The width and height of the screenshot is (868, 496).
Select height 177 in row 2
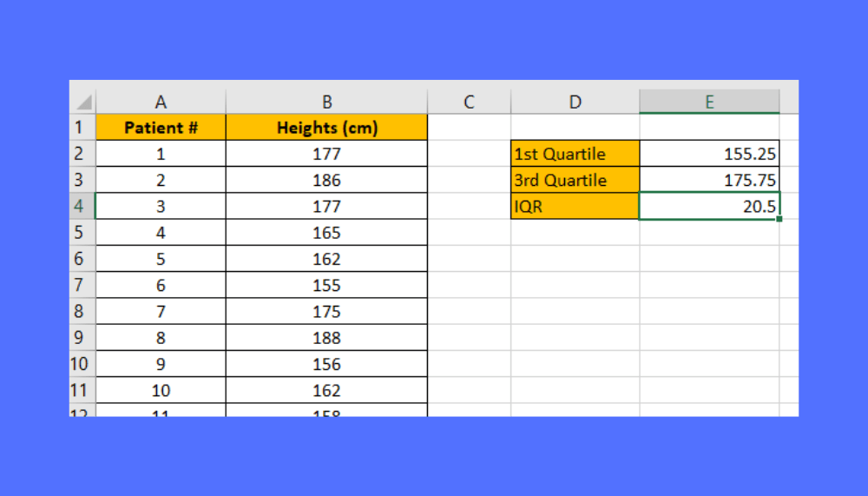(x=326, y=154)
